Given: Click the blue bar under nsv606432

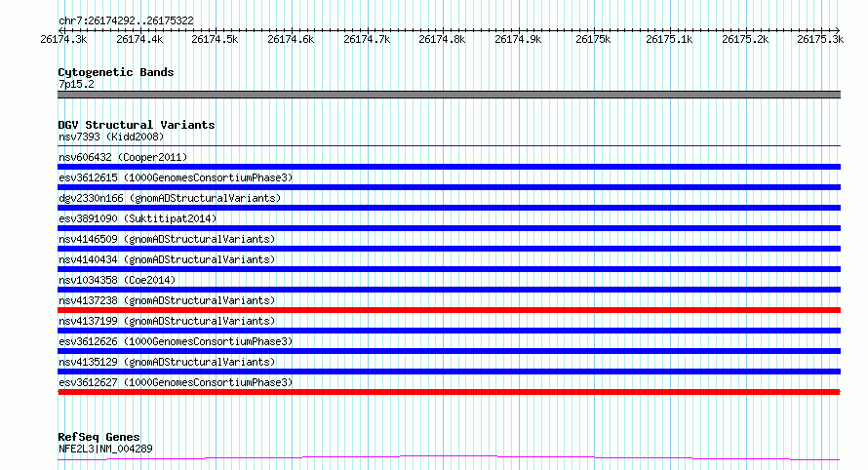Looking at the screenshot, I should pos(449,167).
